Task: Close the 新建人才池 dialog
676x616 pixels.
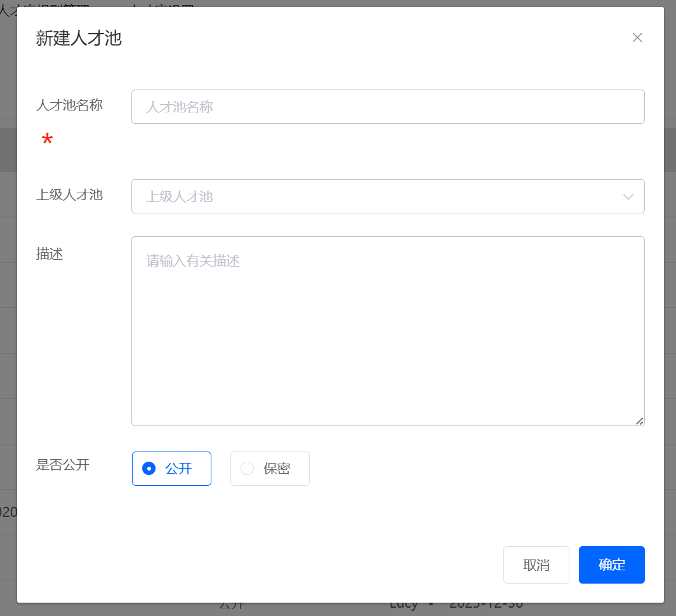Action: 637,37
